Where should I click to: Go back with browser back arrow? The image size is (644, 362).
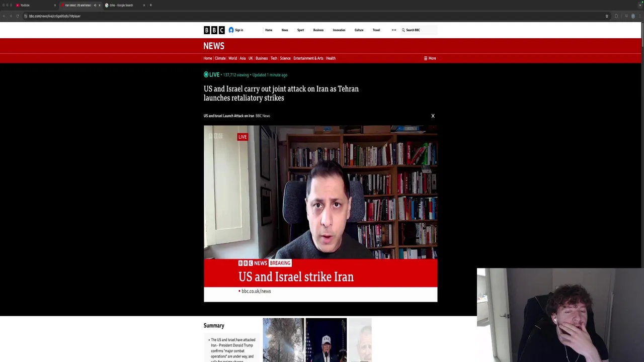coord(4,16)
